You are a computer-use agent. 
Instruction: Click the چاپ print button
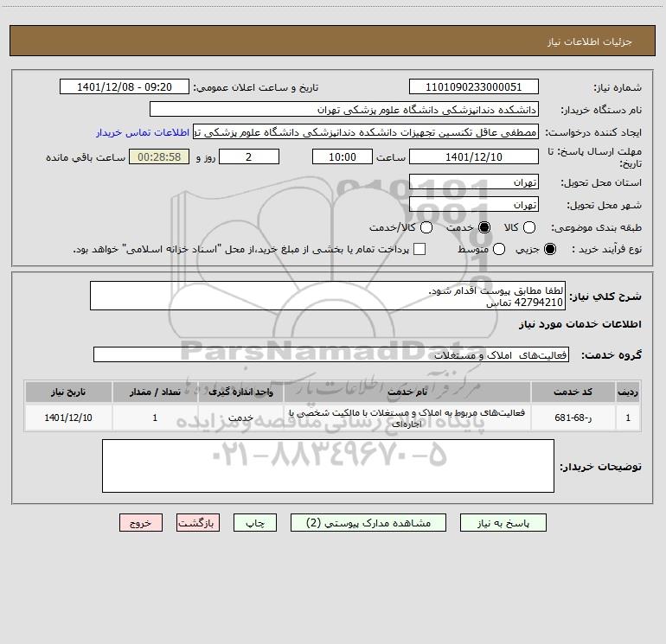click(255, 523)
